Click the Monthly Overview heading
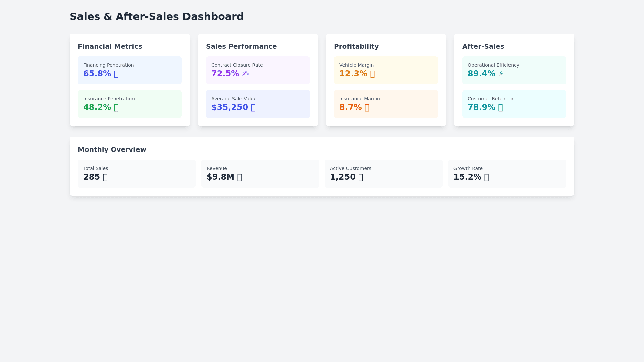Image resolution: width=644 pixels, height=362 pixels. (112, 149)
